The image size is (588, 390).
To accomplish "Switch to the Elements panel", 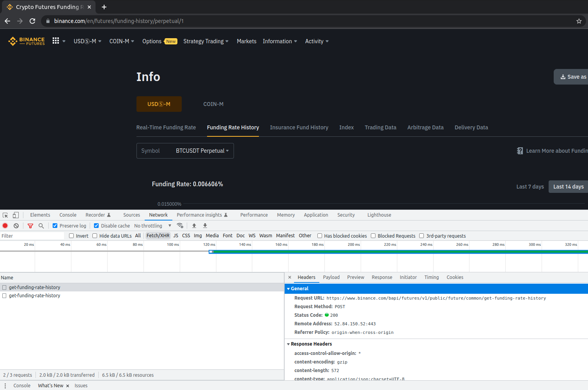I will click(40, 215).
